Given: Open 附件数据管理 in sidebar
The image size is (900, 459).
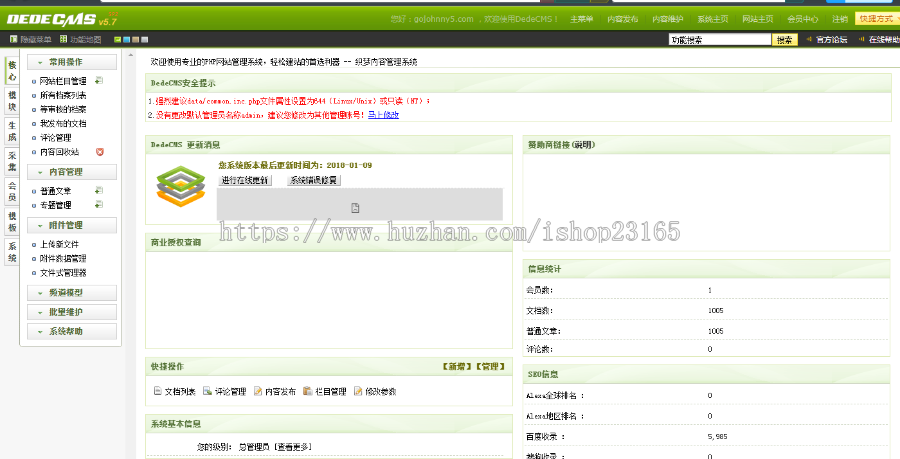Looking at the screenshot, I should [63, 258].
